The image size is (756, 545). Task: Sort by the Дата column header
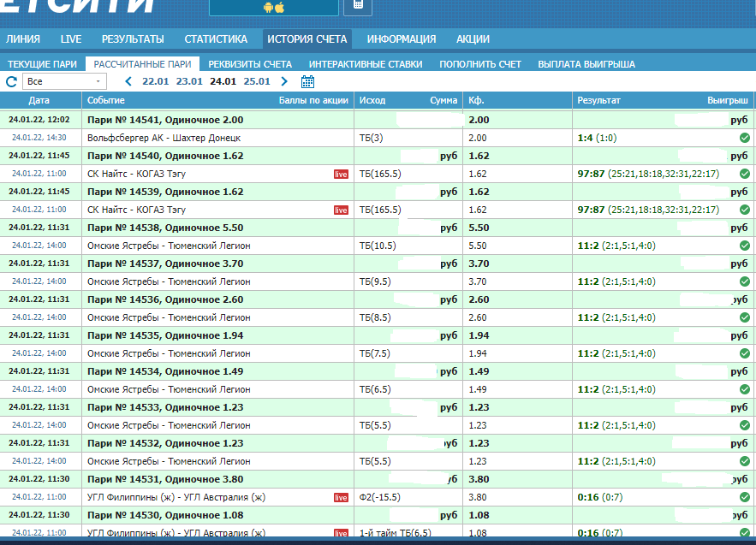(39, 101)
